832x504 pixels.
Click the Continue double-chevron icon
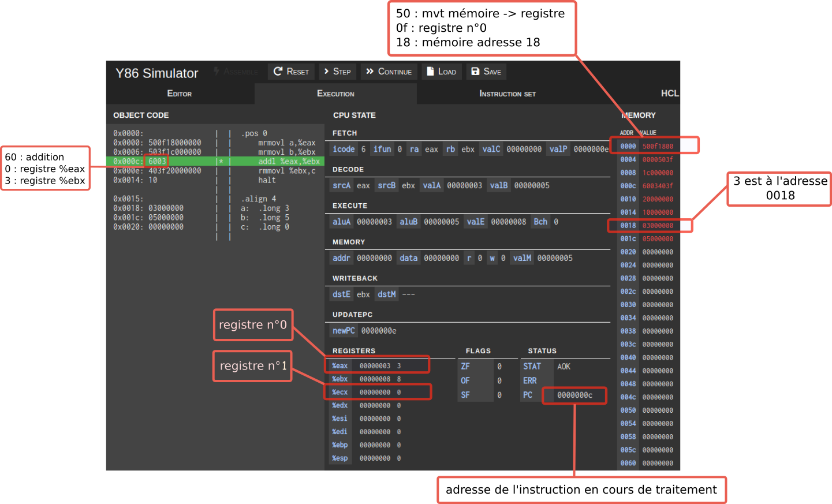click(370, 71)
